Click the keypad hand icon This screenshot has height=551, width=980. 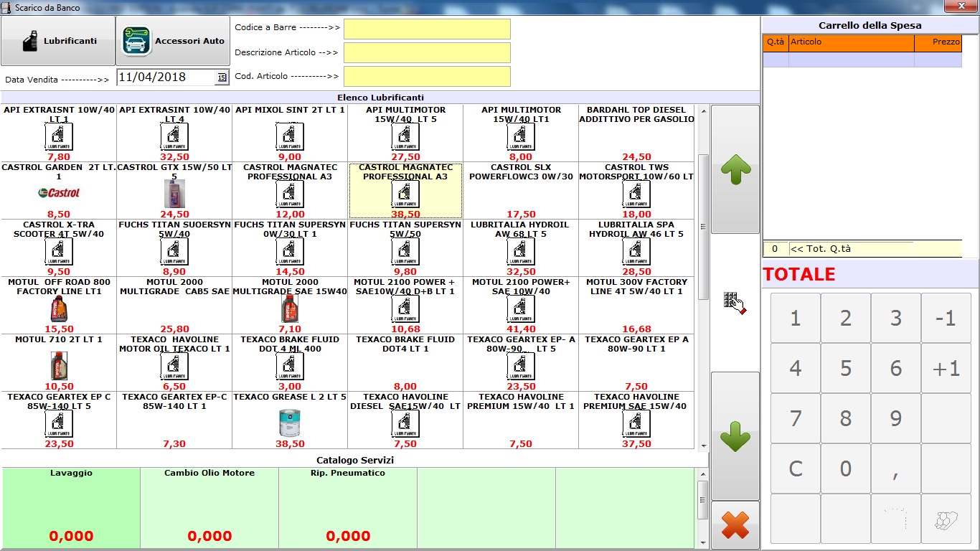735,302
